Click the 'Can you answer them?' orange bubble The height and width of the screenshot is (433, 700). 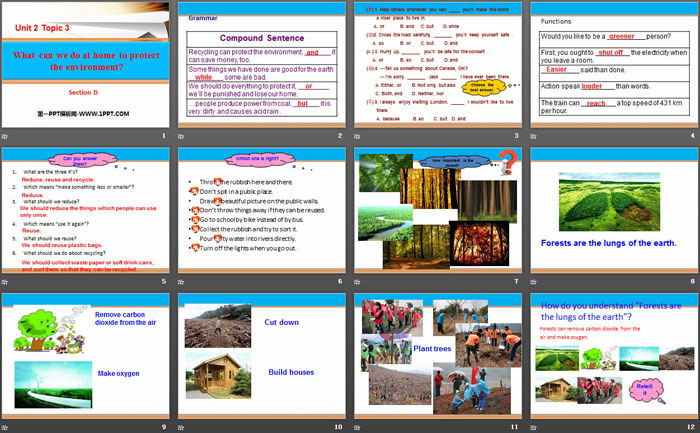tap(84, 159)
